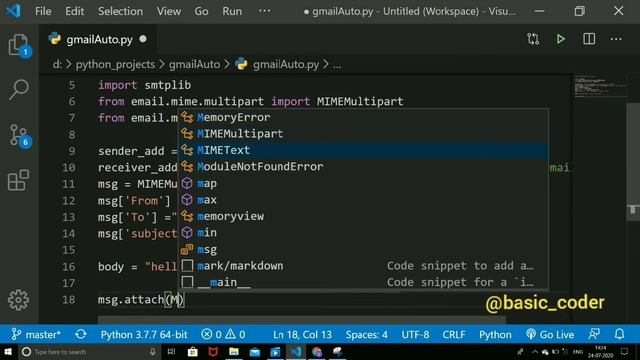
Task: Change UTF-8 file encoding
Action: click(x=415, y=334)
